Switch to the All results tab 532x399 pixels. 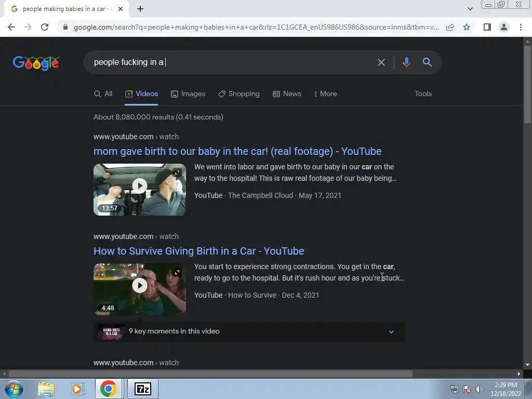[x=103, y=94]
